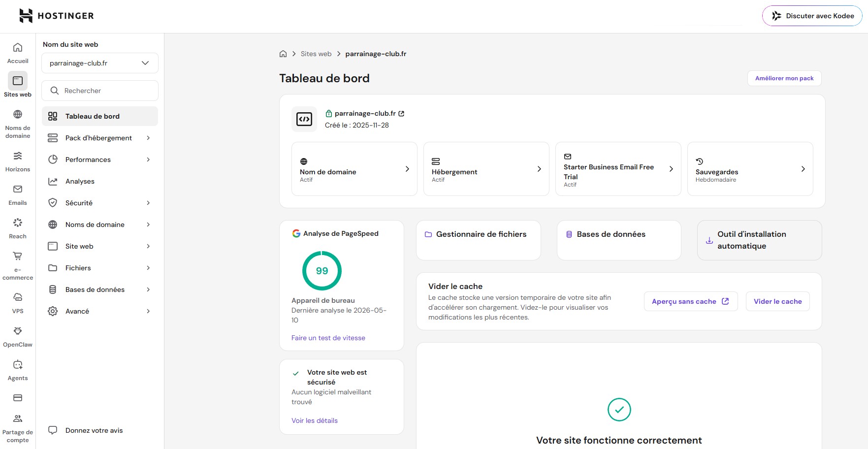Click Donnez votre avis link
The width and height of the screenshot is (868, 449).
[94, 430]
